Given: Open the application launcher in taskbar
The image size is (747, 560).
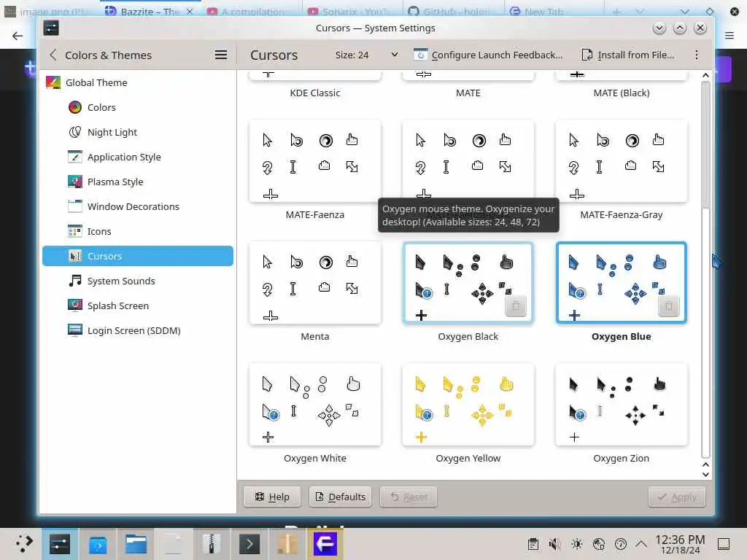Looking at the screenshot, I should click(23, 543).
